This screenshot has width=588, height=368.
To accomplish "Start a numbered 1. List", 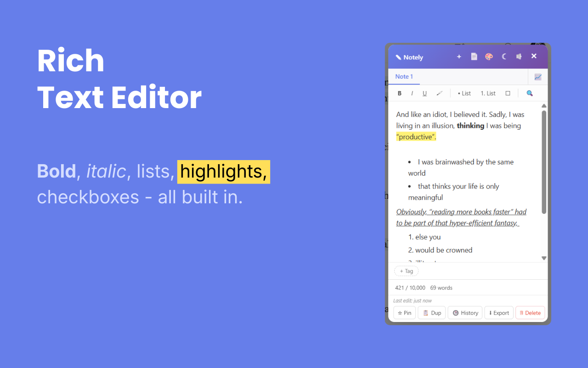I will tap(487, 93).
